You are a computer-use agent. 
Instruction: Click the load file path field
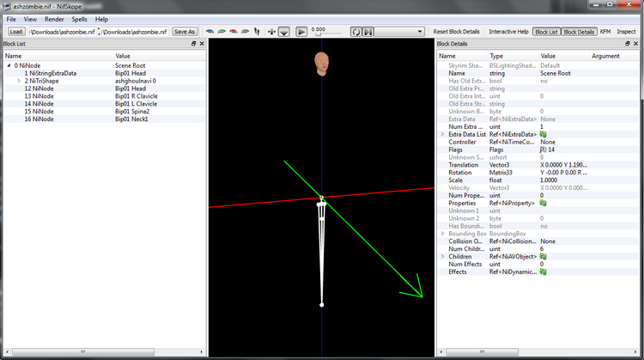point(63,32)
